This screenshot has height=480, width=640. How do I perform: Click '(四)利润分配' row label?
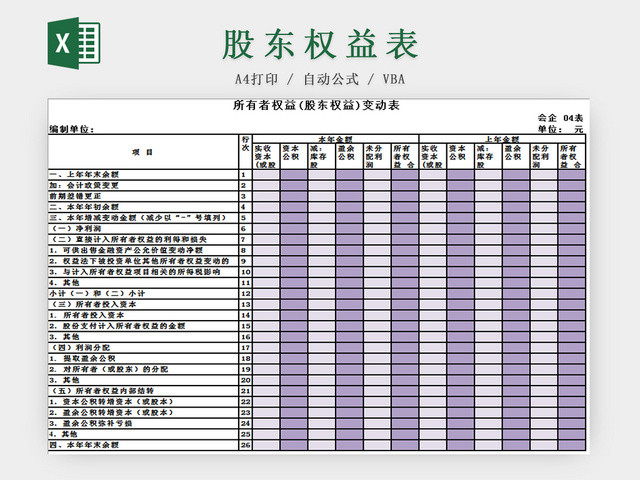80,348
